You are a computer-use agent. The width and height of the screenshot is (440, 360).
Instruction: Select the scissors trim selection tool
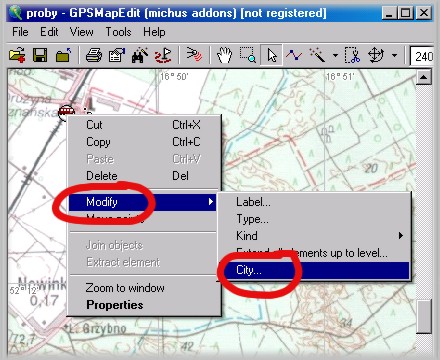click(x=352, y=55)
